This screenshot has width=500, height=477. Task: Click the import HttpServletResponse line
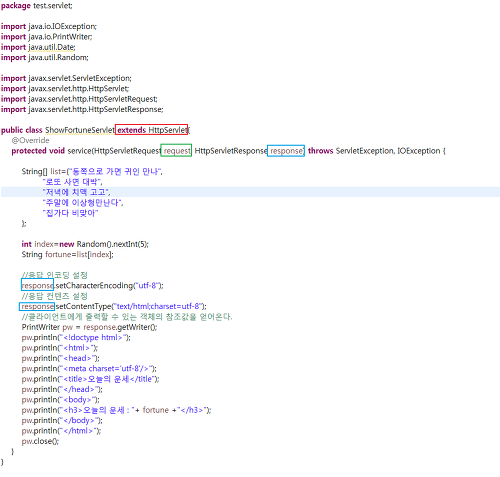click(82, 109)
